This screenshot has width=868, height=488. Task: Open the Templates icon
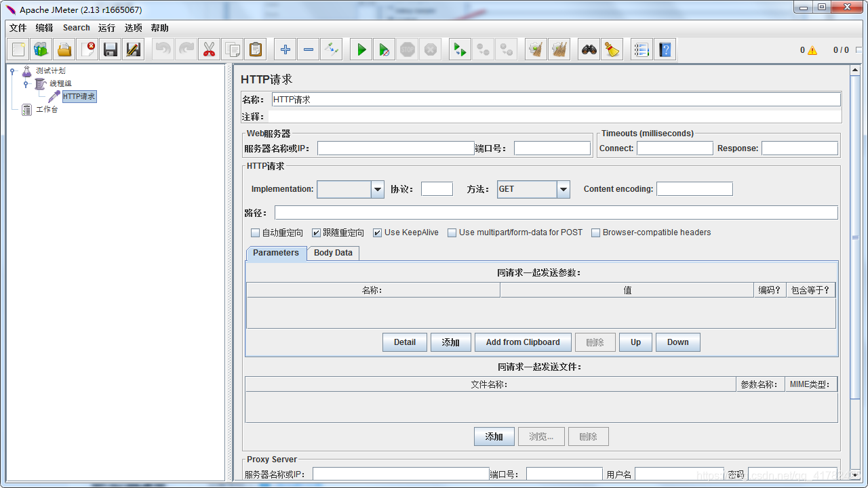pyautogui.click(x=41, y=49)
